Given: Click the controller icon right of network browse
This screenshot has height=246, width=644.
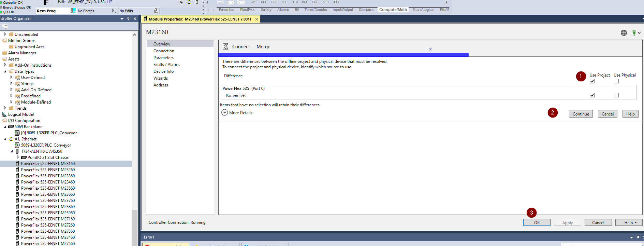Looking at the screenshot, I should pyautogui.click(x=197, y=2).
